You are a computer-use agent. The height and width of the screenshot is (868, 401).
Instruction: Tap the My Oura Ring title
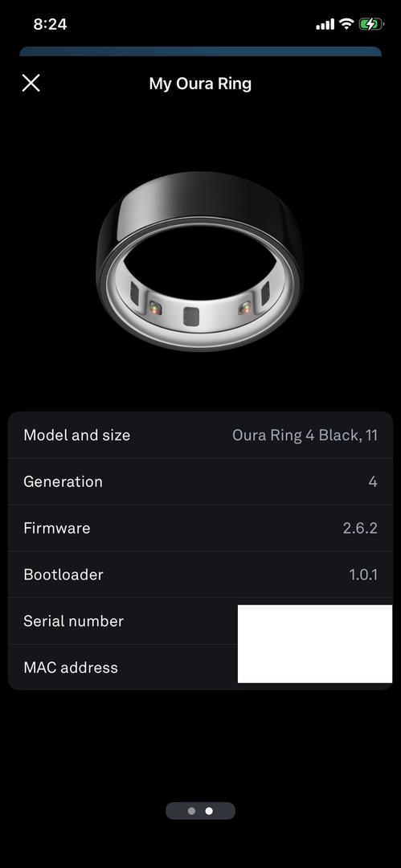[200, 84]
